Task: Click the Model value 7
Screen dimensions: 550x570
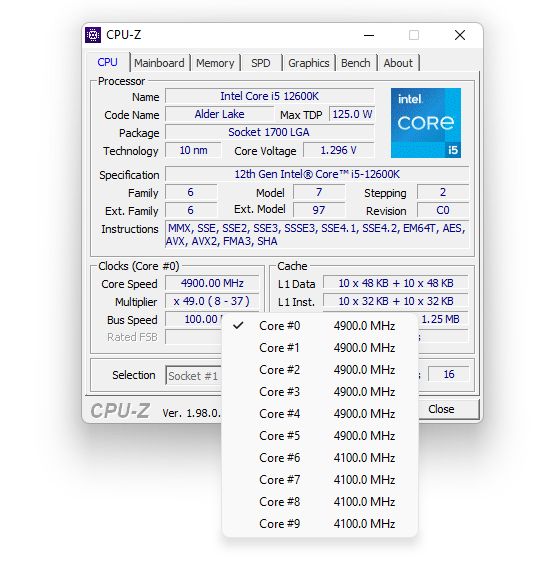Action: click(x=319, y=192)
